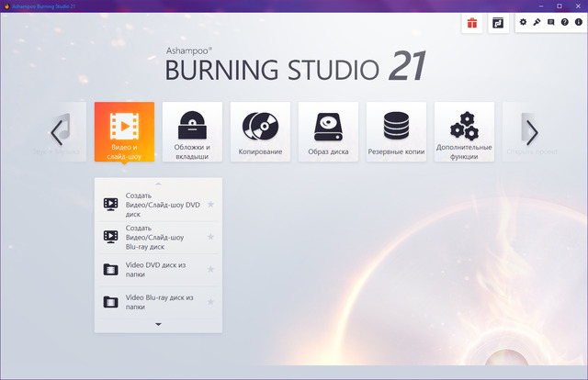Open the Резервные копии category

[x=396, y=132]
